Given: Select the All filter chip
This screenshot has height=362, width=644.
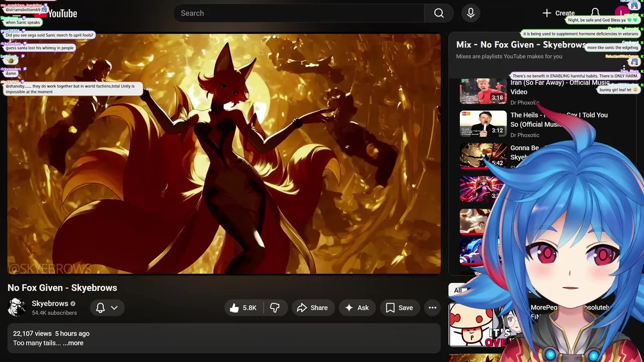Looking at the screenshot, I should tap(458, 290).
